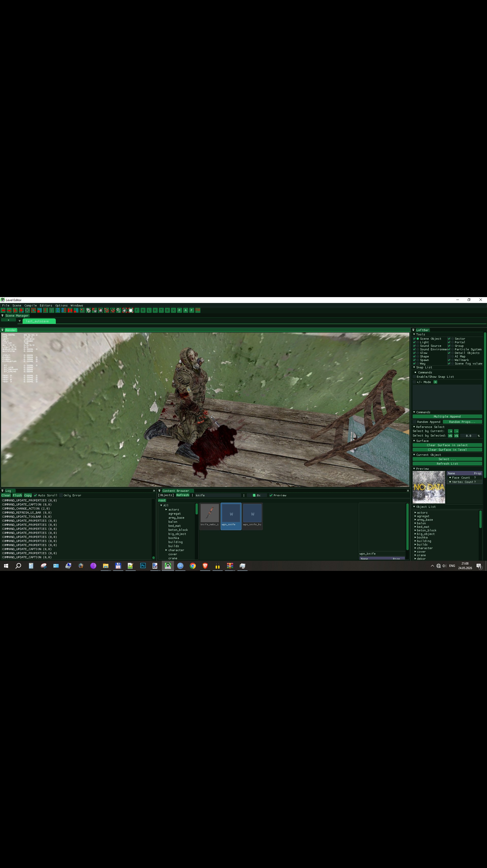Click the A camera toolbar button
The height and width of the screenshot is (868, 487).
(185, 310)
